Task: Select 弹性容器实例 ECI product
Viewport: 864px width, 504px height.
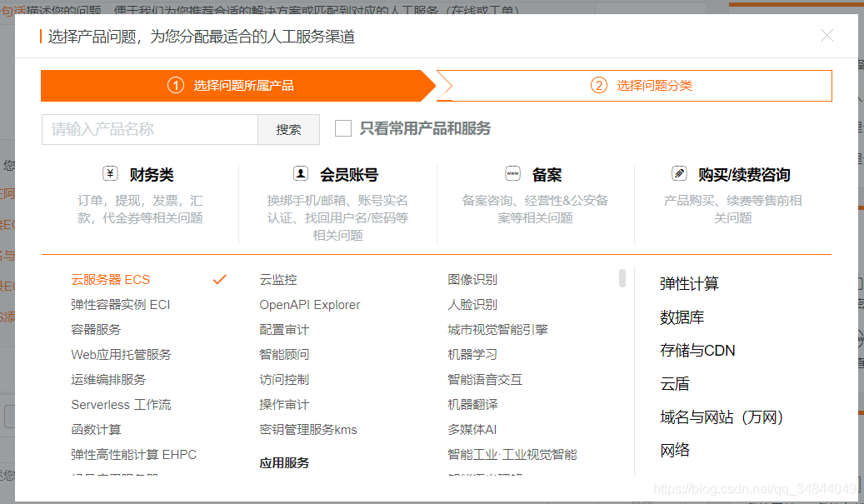Action: pyautogui.click(x=121, y=305)
